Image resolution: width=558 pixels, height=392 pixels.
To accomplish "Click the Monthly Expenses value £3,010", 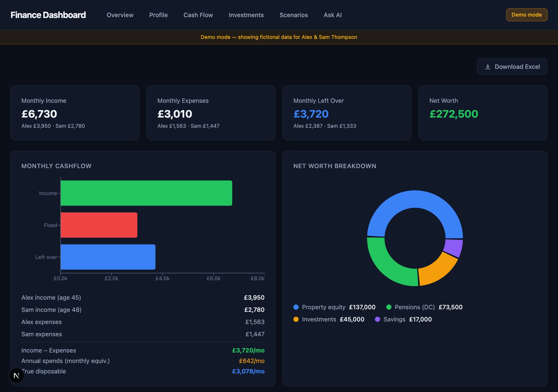I will click(175, 114).
